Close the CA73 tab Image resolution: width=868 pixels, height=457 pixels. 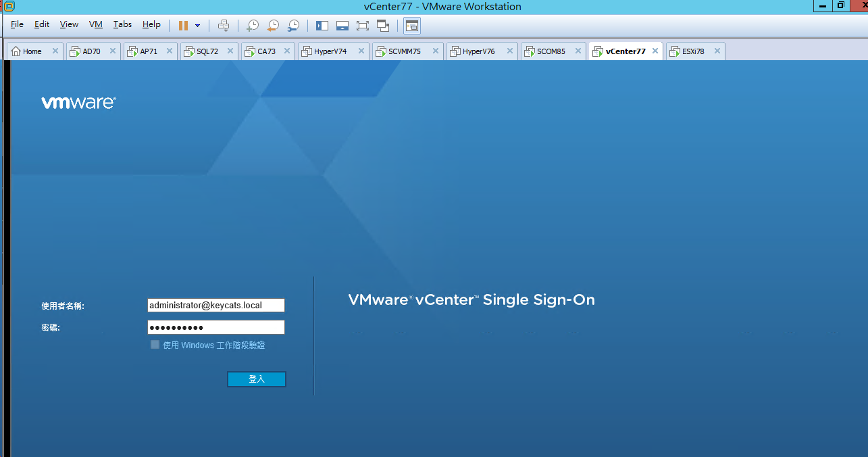point(288,51)
